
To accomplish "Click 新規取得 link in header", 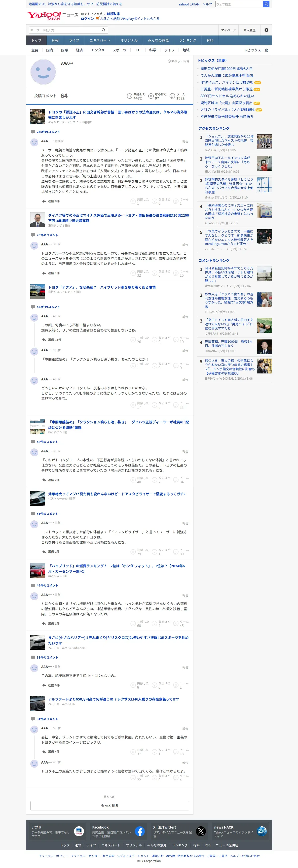I will click(113, 14).
